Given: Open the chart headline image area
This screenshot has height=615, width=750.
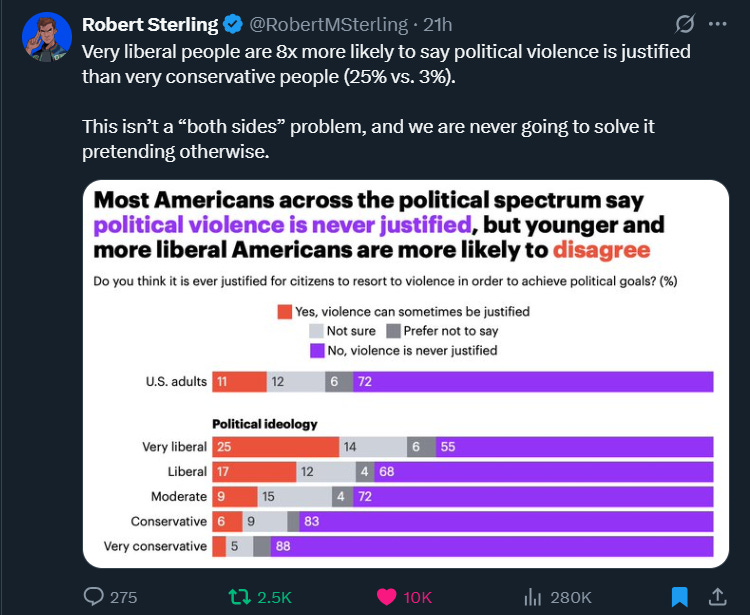Looking at the screenshot, I should click(379, 225).
